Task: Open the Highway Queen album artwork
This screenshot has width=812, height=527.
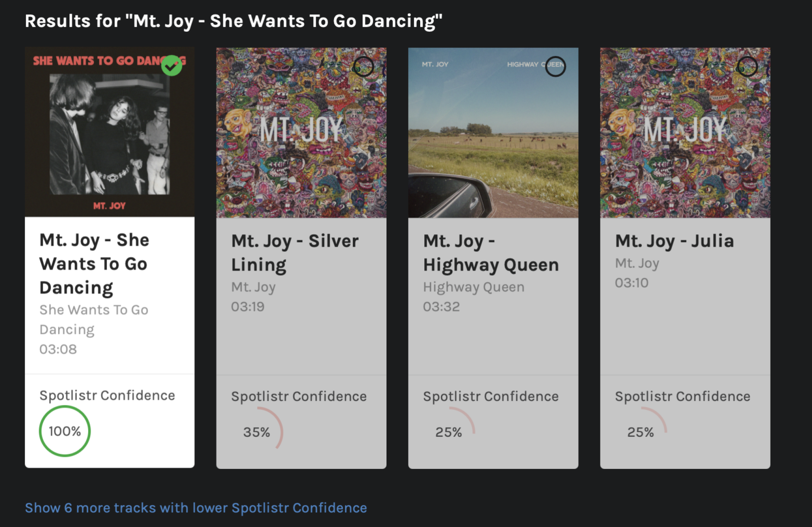Action: (493, 133)
